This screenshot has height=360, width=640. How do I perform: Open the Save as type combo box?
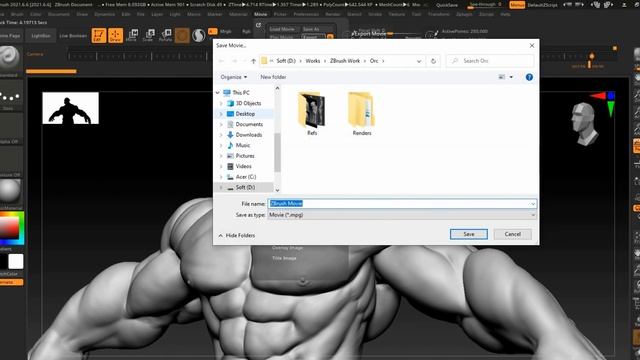click(x=402, y=215)
